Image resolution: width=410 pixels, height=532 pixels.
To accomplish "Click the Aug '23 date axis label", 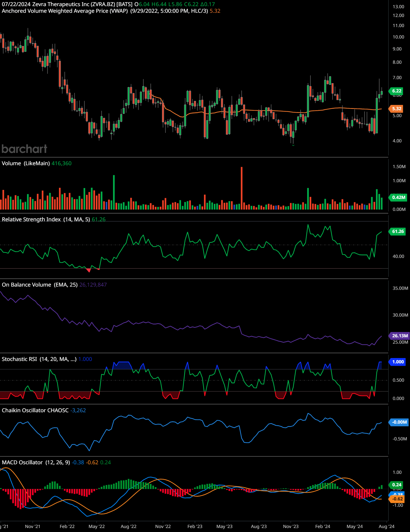I will click(259, 526).
